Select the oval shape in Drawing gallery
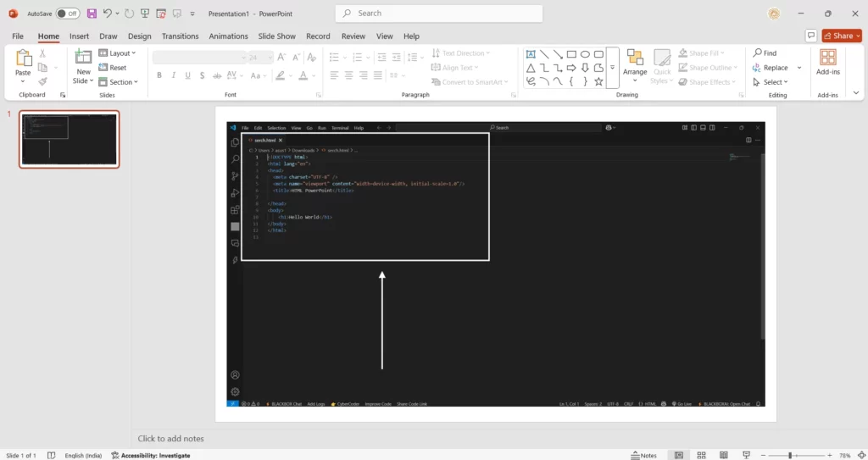The height and width of the screenshot is (460, 868). 585,53
